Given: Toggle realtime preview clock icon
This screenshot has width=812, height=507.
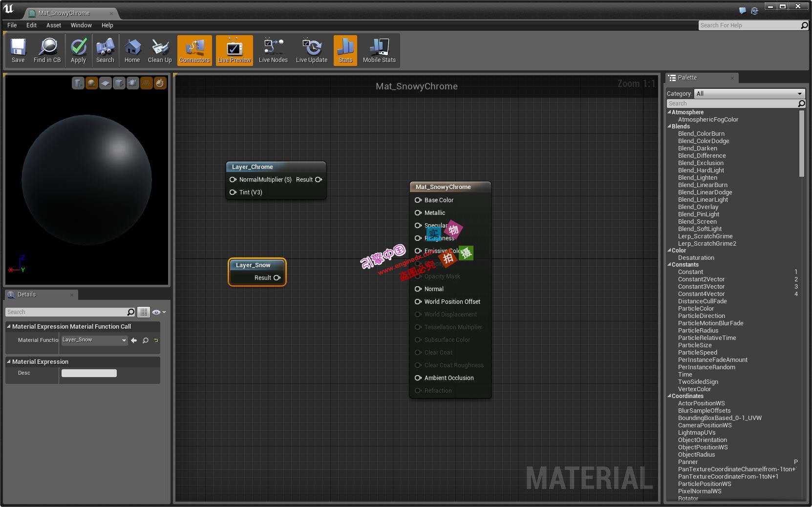Looking at the screenshot, I should pos(160,84).
